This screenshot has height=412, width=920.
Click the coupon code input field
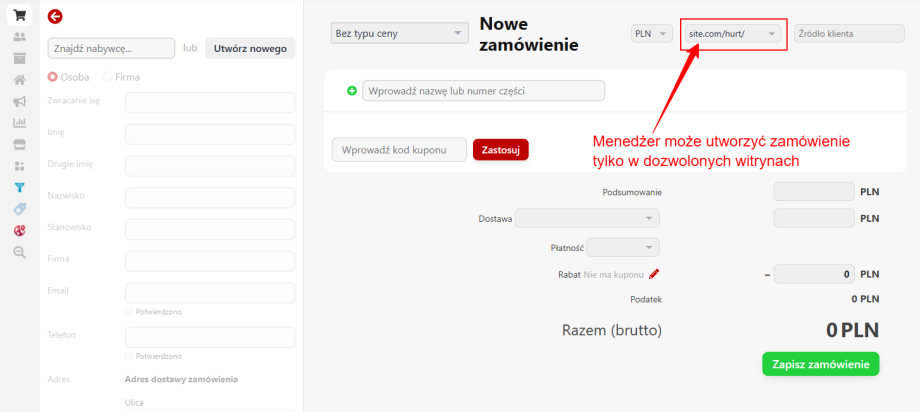click(x=399, y=149)
